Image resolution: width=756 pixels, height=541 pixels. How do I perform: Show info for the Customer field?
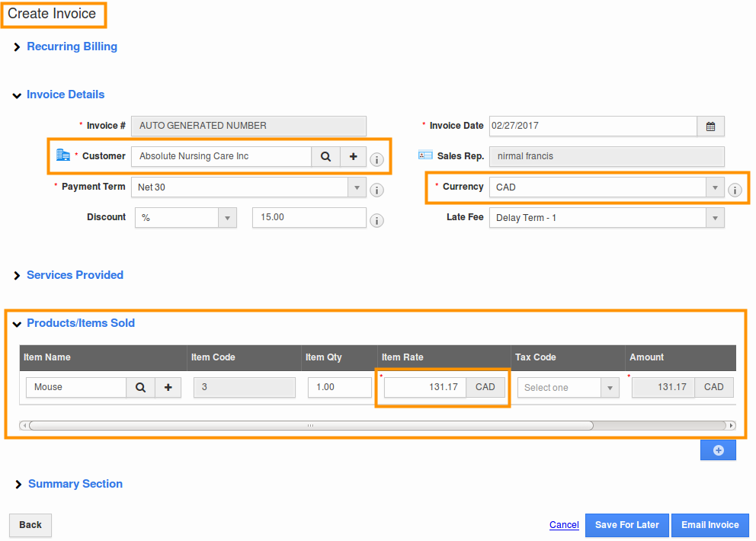pyautogui.click(x=376, y=159)
